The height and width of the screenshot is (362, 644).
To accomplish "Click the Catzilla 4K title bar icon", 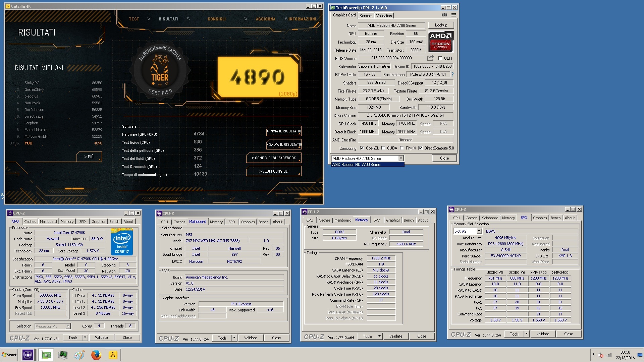I will coord(8,6).
